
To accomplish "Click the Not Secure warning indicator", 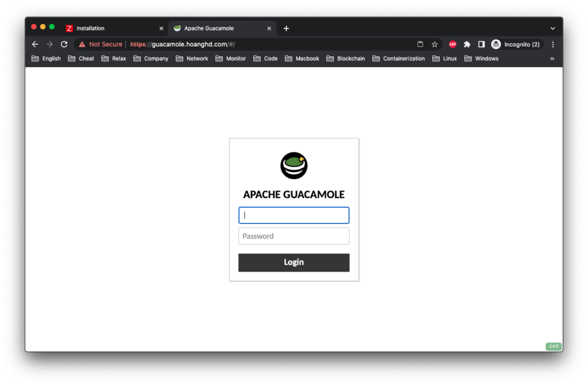I will (100, 44).
